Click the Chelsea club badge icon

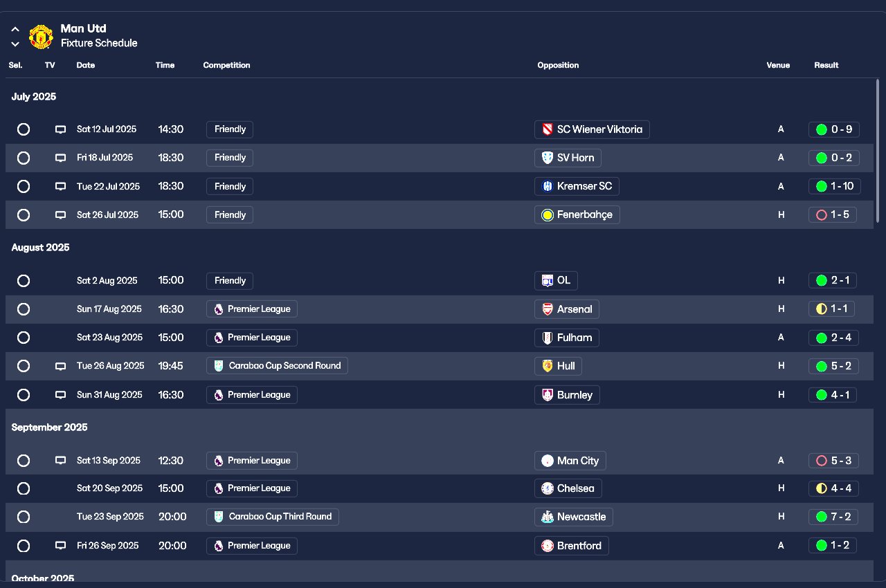(x=548, y=488)
